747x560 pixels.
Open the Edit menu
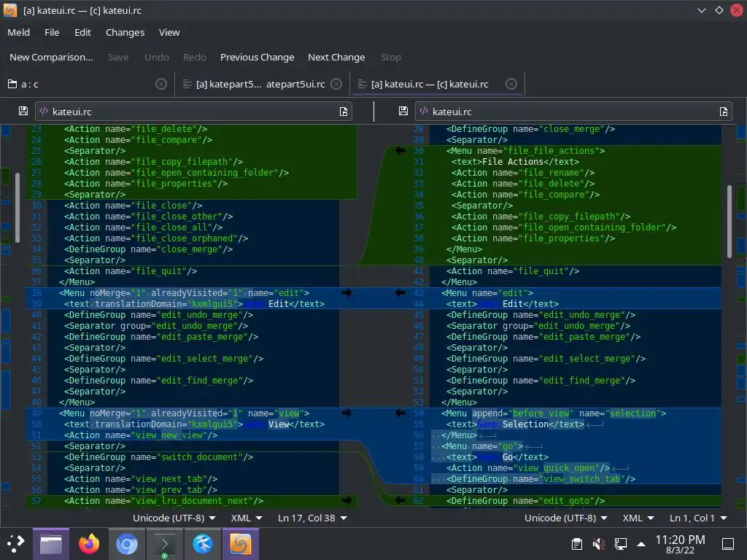(x=82, y=32)
